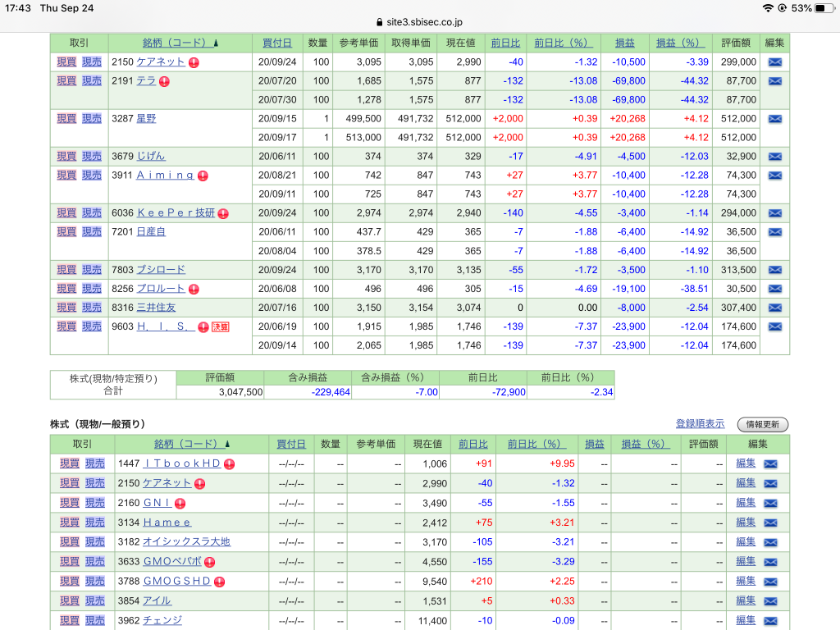Sort top table by 損益 header

pos(624,43)
